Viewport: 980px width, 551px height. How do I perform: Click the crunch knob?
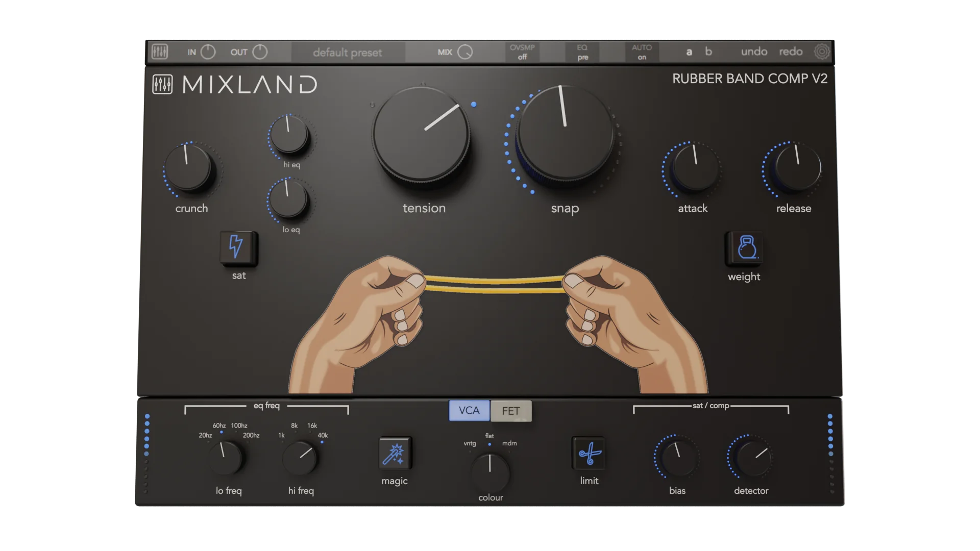coord(189,168)
